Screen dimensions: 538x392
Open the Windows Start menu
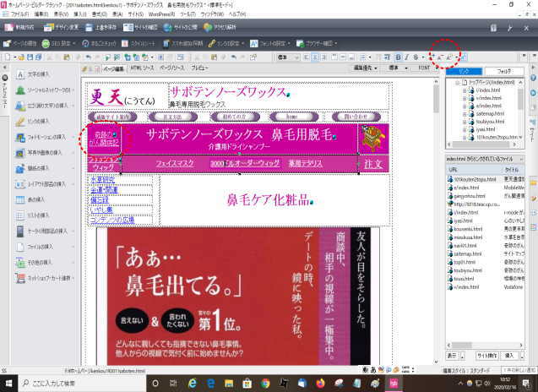tap(8, 383)
